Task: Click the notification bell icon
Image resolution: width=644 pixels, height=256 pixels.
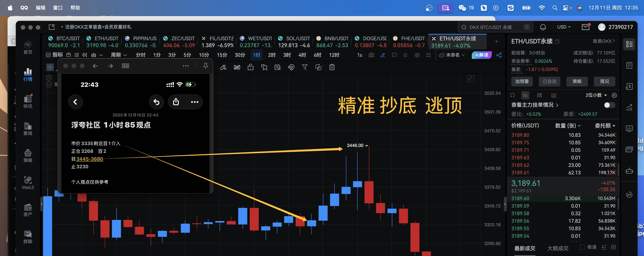Action: tap(543, 27)
